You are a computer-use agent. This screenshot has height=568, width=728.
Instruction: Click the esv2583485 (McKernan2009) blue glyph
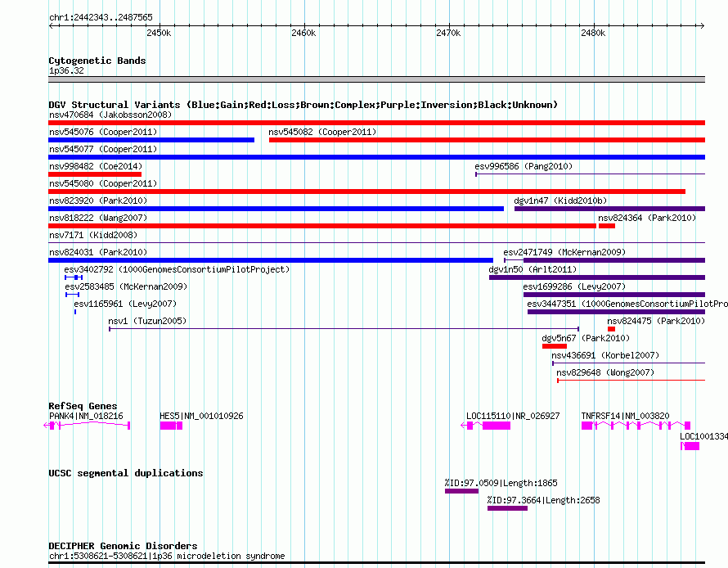(73, 295)
